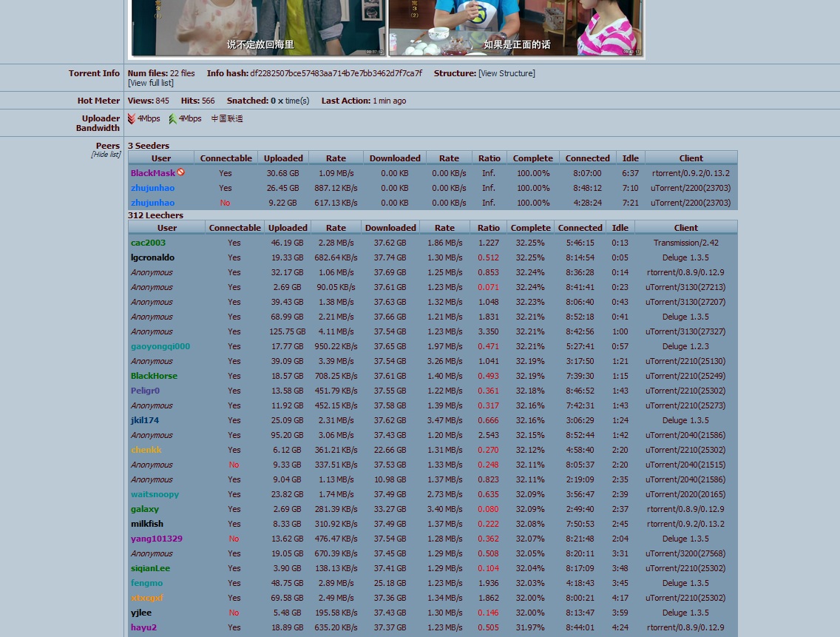The width and height of the screenshot is (840, 637).
Task: Click the Seeders table Connectable column header
Action: tap(226, 158)
